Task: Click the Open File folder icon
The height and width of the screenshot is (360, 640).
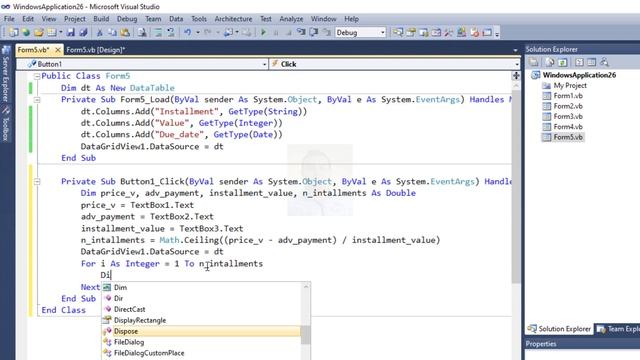Action: tap(38, 32)
